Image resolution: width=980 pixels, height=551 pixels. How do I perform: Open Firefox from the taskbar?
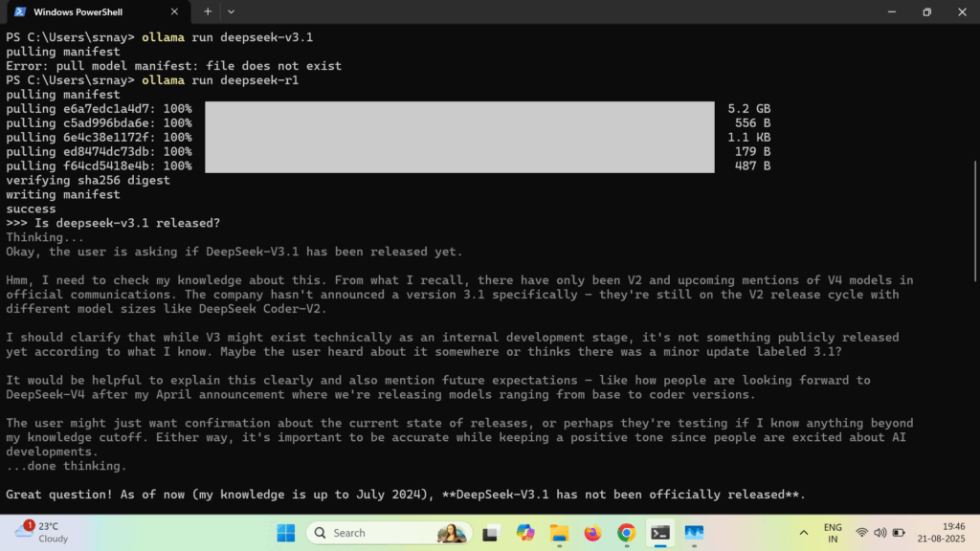coord(592,533)
